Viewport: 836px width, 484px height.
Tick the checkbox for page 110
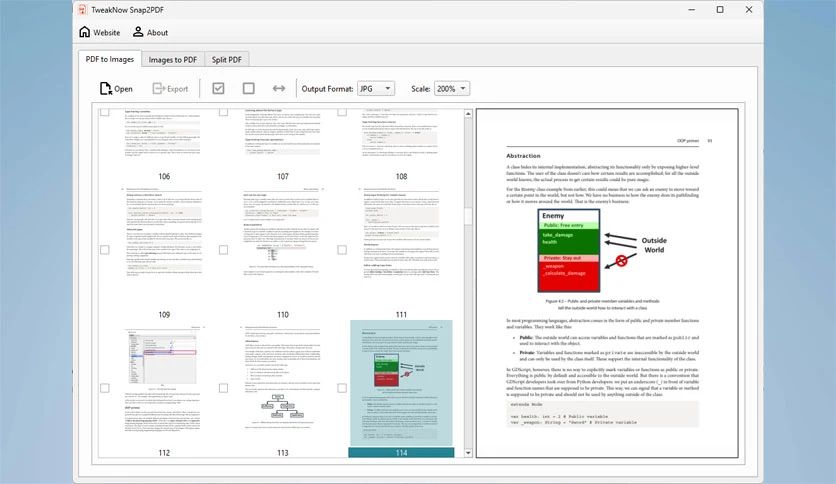(x=223, y=249)
